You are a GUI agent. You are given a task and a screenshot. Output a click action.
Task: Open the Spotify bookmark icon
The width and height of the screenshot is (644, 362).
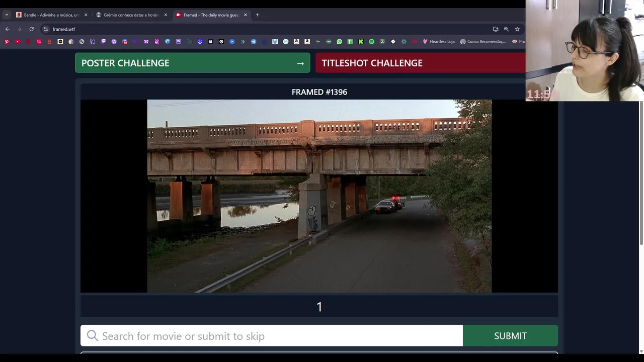tap(371, 42)
